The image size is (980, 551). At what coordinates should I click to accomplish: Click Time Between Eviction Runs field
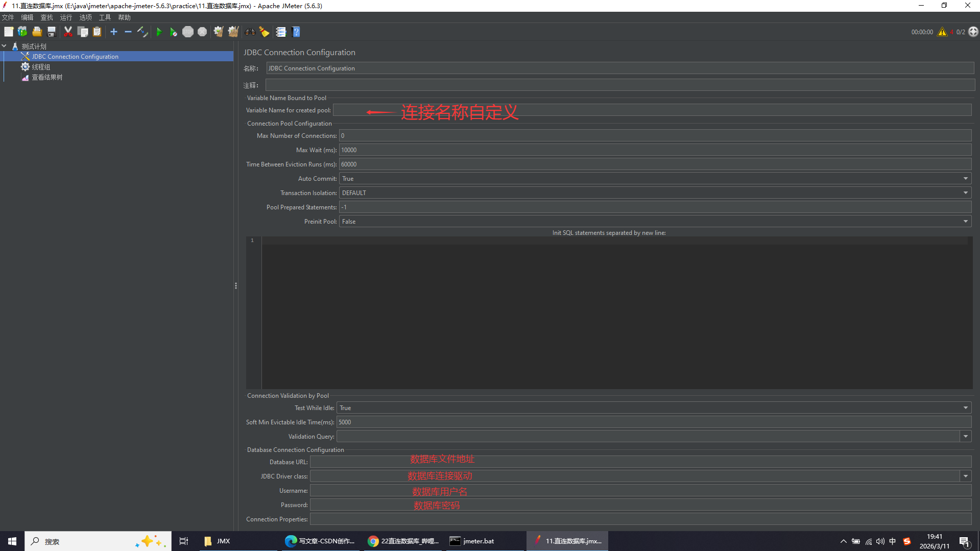tap(655, 164)
